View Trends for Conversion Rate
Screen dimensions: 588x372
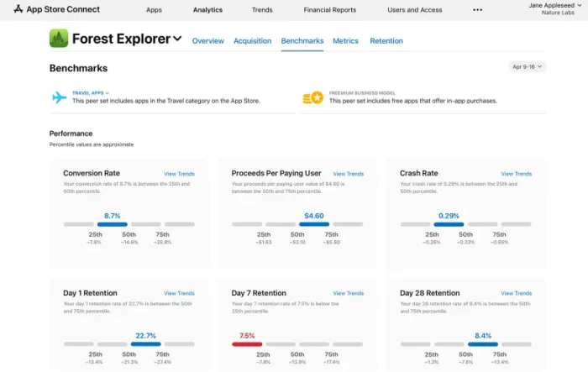179,174
